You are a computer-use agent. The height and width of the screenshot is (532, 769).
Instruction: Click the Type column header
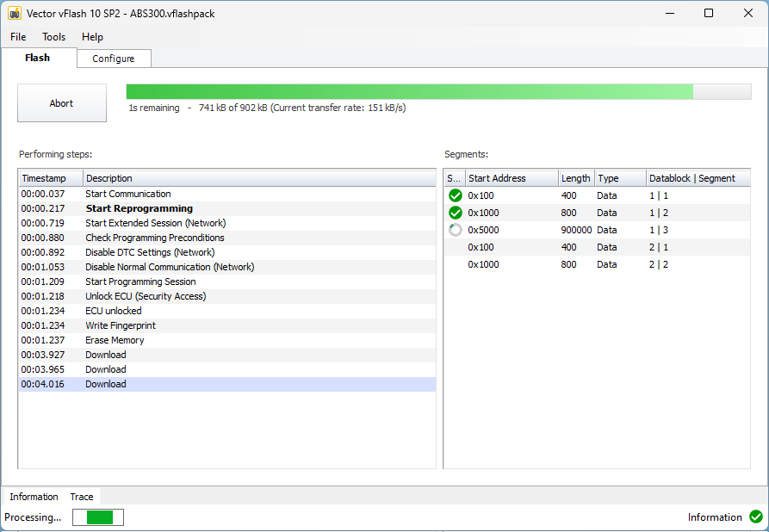click(x=620, y=178)
